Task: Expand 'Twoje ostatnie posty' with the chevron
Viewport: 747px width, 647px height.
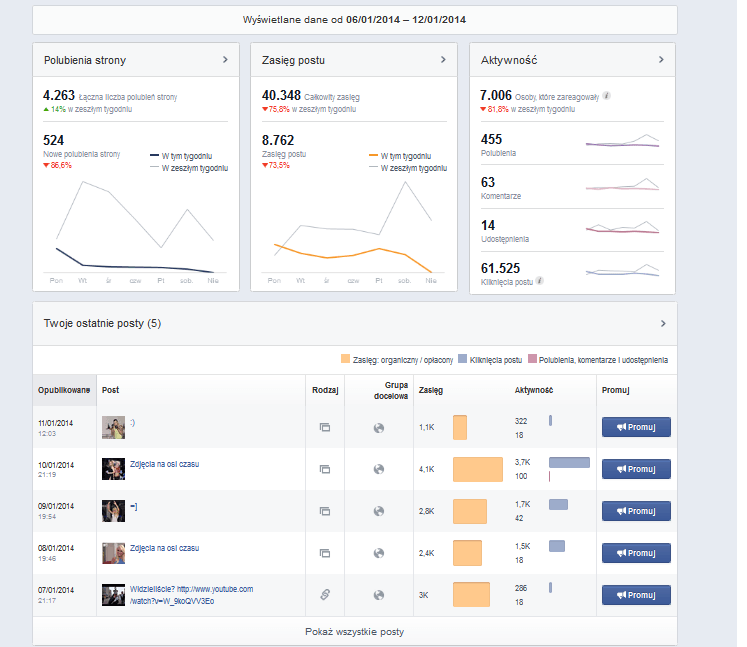Action: 661,324
